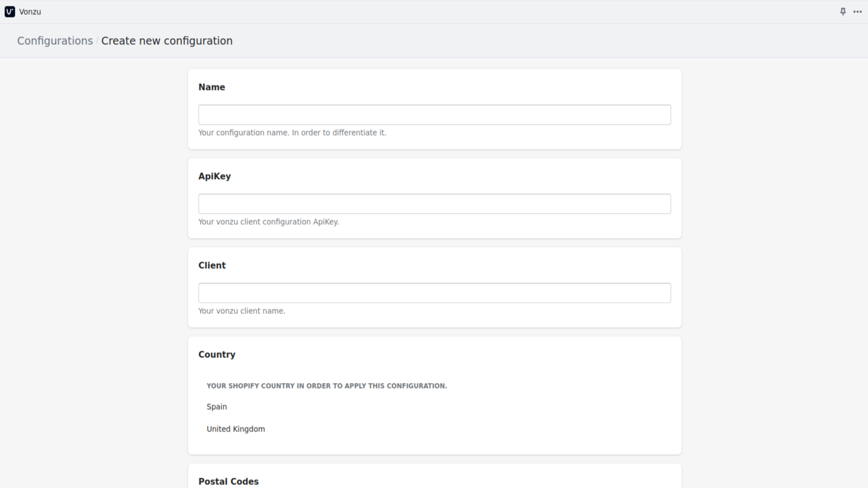Click the Client name input field

pos(434,293)
